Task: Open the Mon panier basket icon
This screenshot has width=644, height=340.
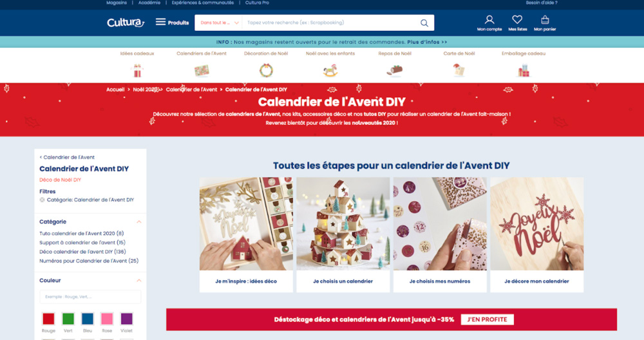Action: [x=545, y=20]
